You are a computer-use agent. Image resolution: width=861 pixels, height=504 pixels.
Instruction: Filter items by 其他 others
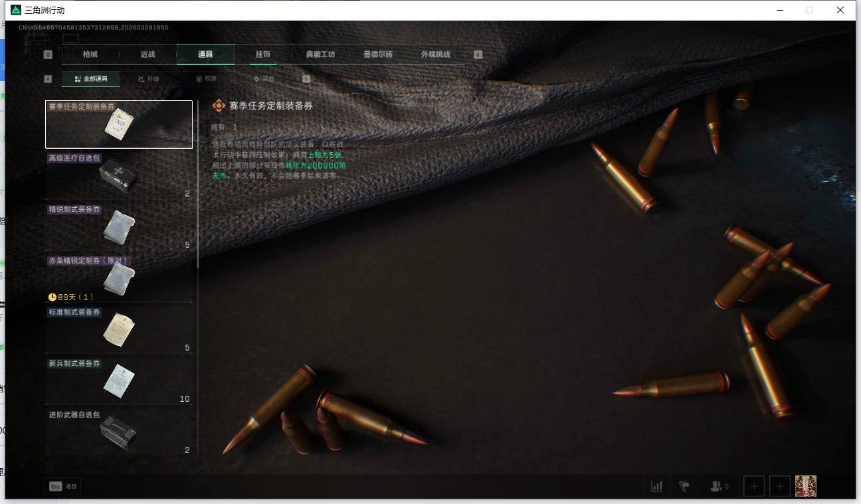pyautogui.click(x=264, y=79)
